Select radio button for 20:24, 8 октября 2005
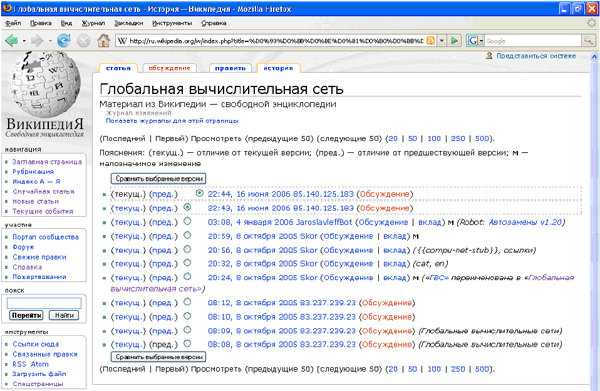Screen dimensions: 600x391 [187, 276]
